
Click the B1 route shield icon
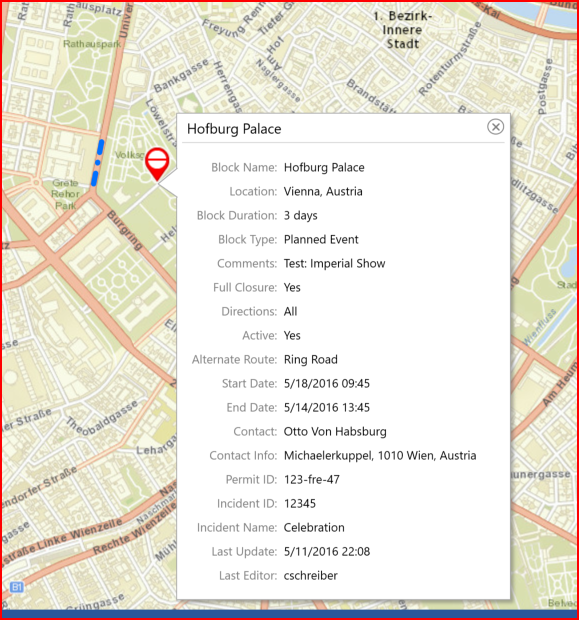(16, 587)
